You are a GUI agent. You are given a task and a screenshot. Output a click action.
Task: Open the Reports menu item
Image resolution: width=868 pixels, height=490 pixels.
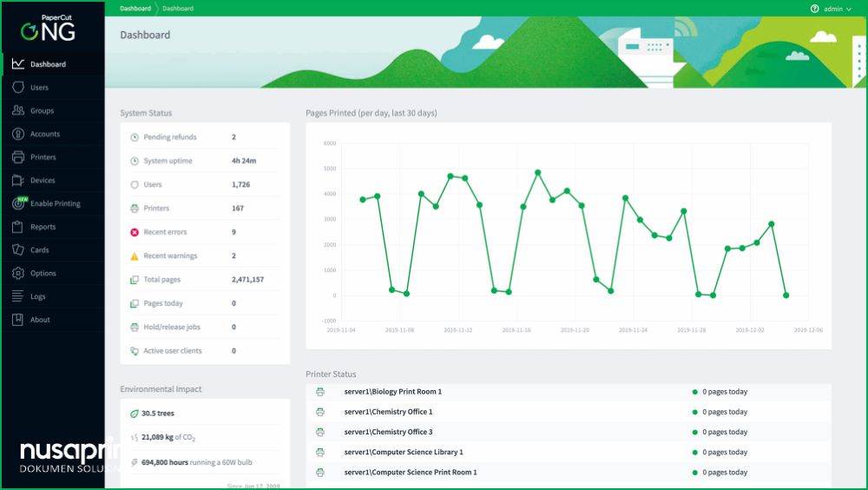point(43,227)
